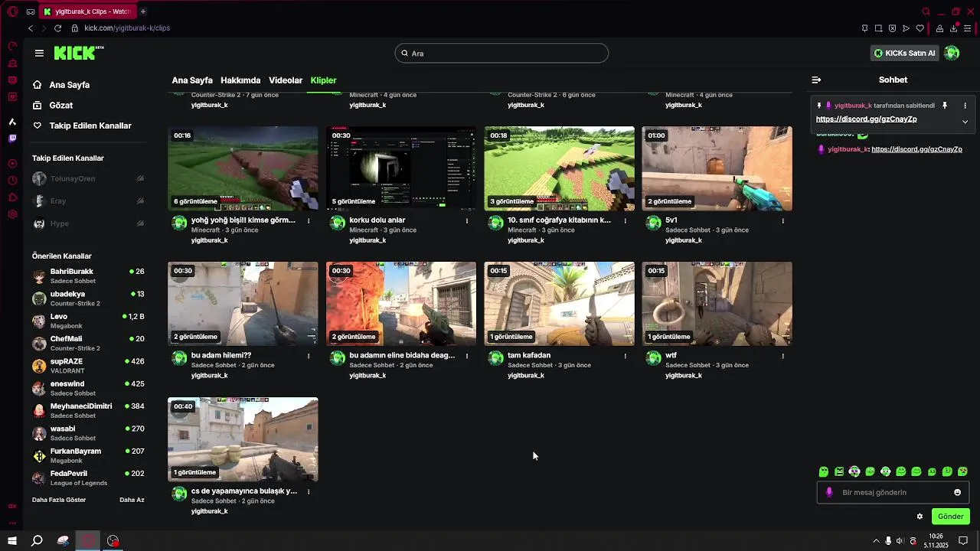Switch to Videolar tab

pyautogui.click(x=286, y=80)
